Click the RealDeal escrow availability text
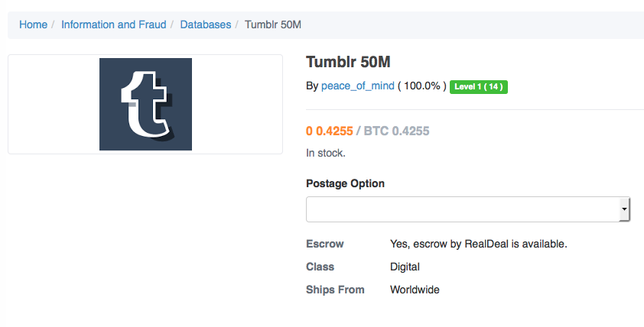Image resolution: width=644 pixels, height=327 pixels. (x=479, y=244)
